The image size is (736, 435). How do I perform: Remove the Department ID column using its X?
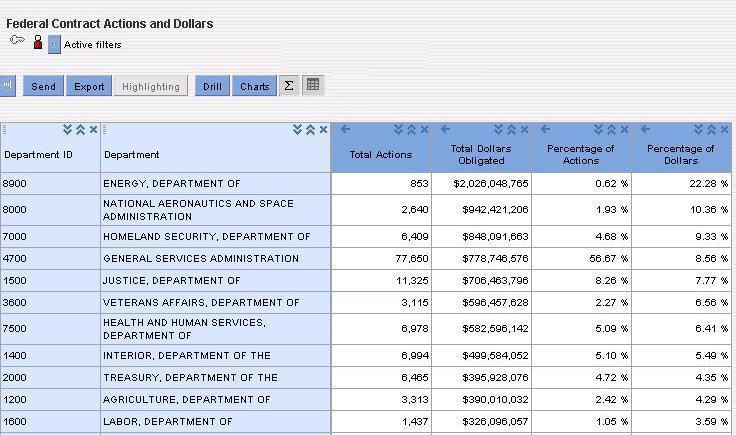93,130
